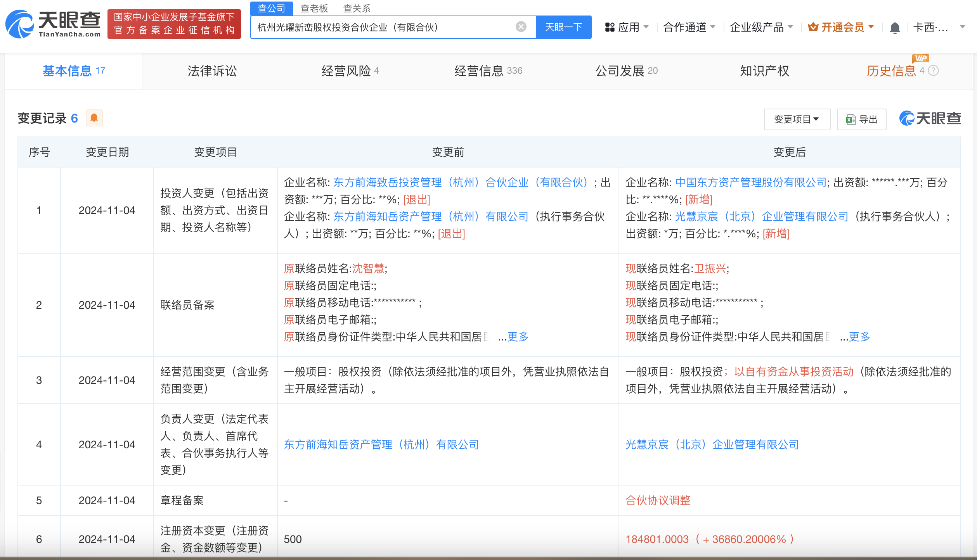Click the 序号 column header
This screenshot has height=560, width=977.
point(39,152)
